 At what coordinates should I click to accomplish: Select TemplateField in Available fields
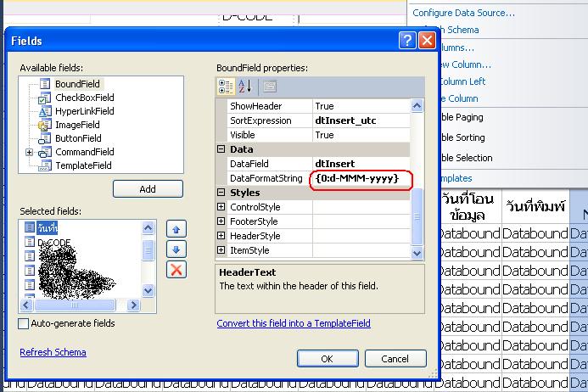[x=83, y=165]
